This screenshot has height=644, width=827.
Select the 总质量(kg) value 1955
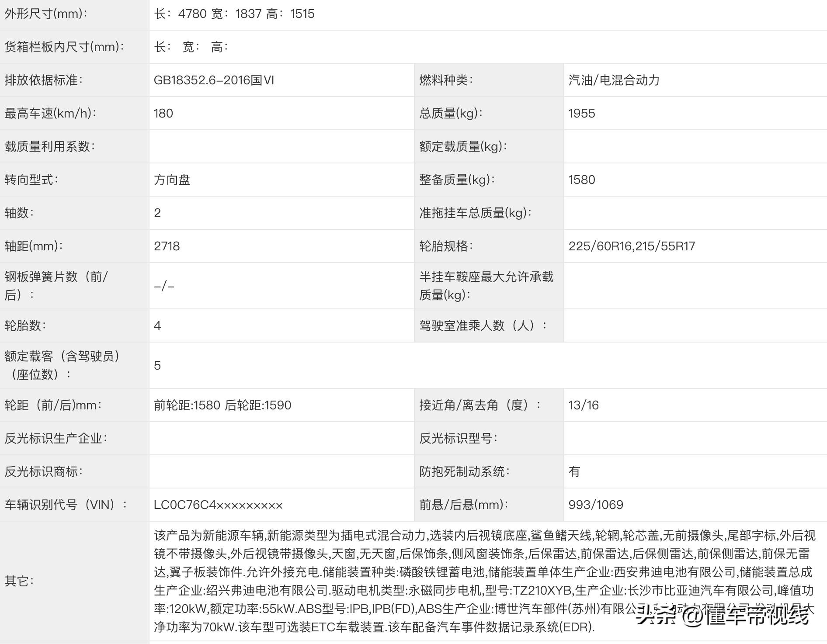(582, 113)
